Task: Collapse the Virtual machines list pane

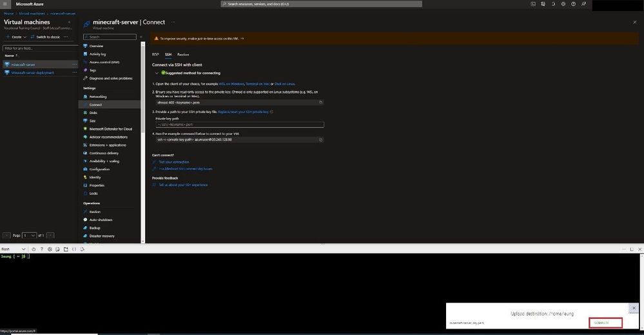Action: [69, 22]
